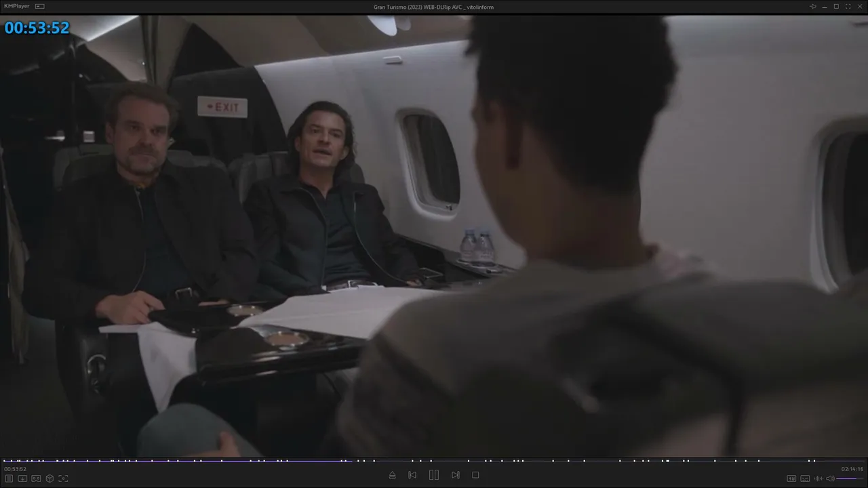868x488 pixels.
Task: Toggle the subtitles icon
Action: (x=805, y=479)
